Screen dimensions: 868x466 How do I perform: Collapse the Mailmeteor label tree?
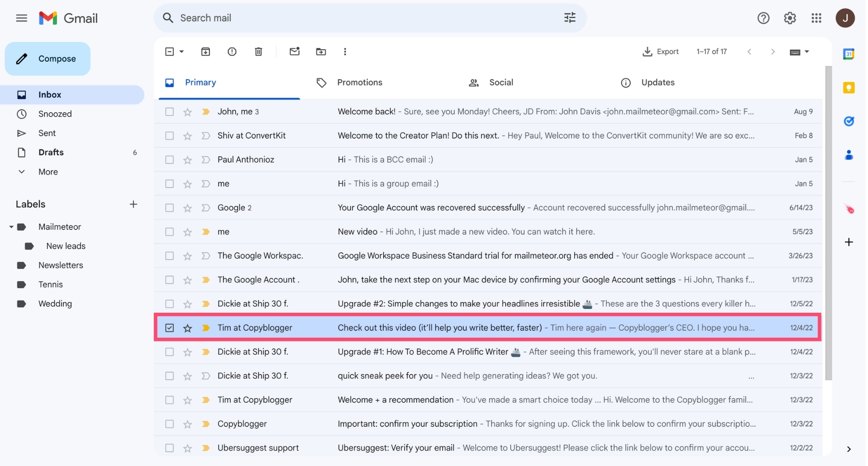(11, 227)
